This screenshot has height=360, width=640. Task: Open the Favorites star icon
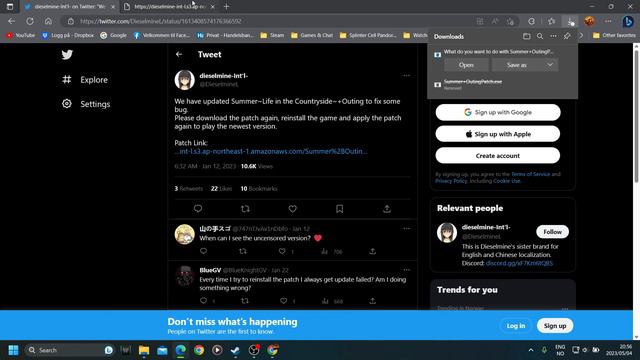pos(551,21)
